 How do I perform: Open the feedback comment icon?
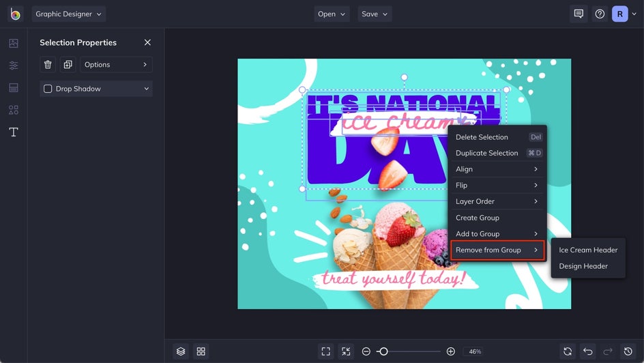click(579, 14)
